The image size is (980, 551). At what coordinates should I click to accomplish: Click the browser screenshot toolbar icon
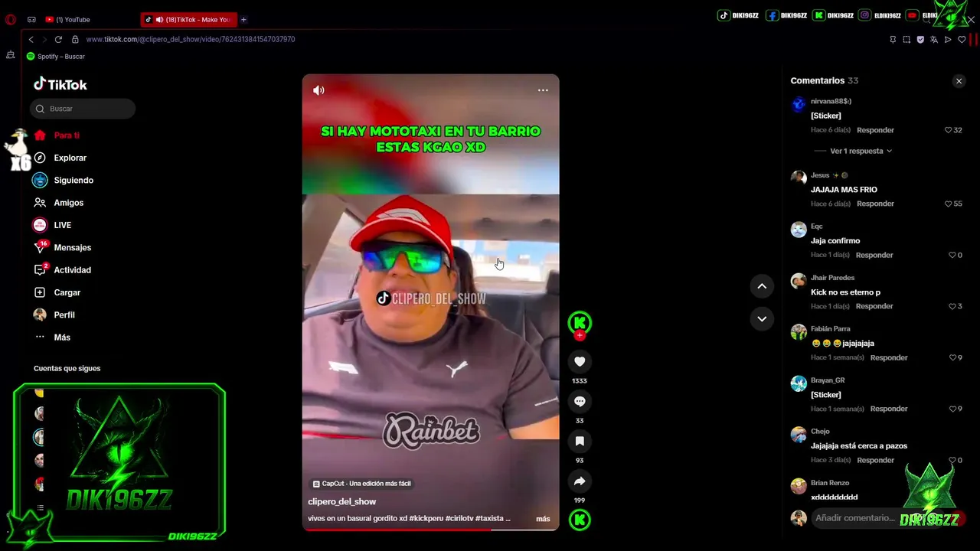(906, 40)
